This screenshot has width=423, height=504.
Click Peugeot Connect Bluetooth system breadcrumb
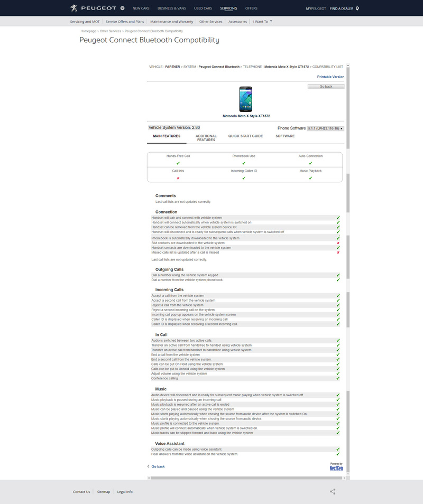[219, 67]
